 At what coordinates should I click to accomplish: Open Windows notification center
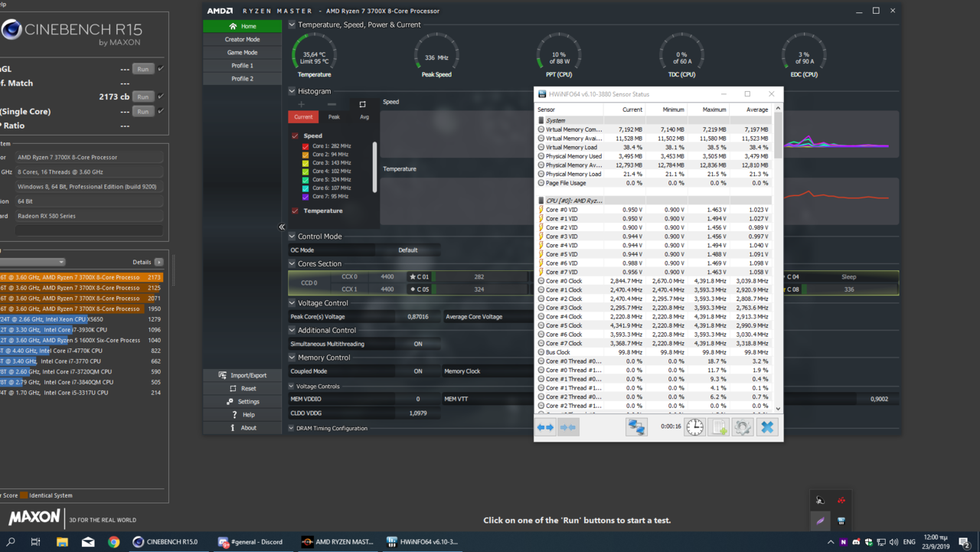pyautogui.click(x=965, y=542)
